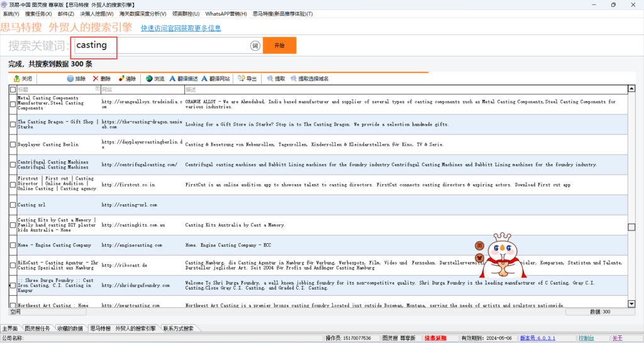Tick the checkbox for Casting srl row
Viewport: 644px width, 343px height.
(x=13, y=205)
